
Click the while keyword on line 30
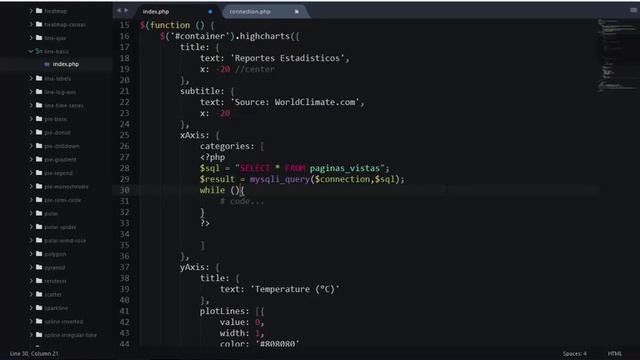coord(212,190)
